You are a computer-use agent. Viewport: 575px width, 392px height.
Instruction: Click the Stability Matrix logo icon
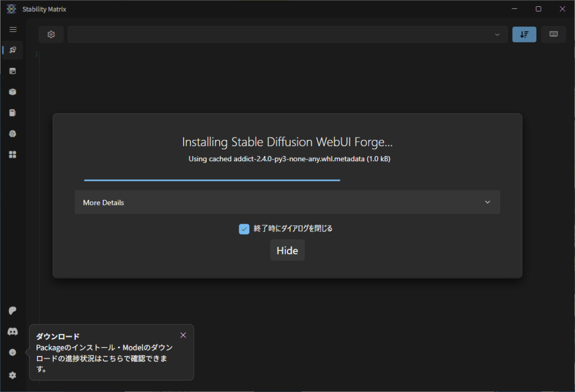[x=11, y=9]
